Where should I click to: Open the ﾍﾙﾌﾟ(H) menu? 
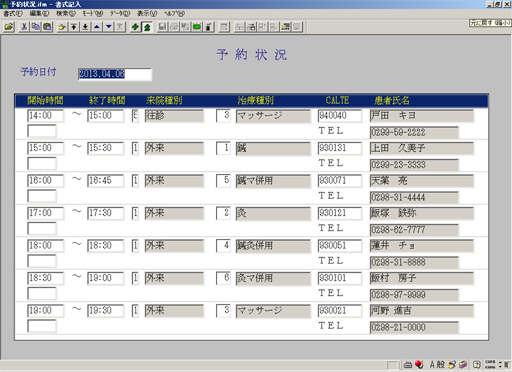[174, 14]
